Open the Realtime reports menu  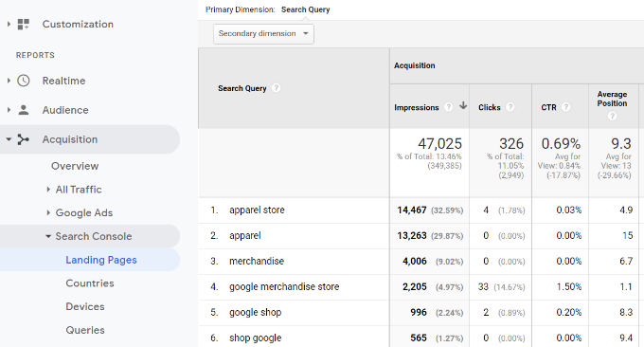click(x=63, y=81)
